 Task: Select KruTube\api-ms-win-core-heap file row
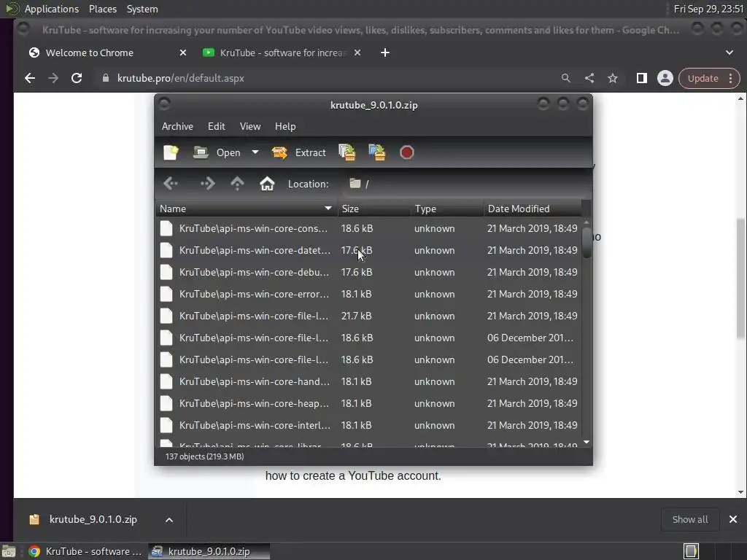(x=368, y=404)
